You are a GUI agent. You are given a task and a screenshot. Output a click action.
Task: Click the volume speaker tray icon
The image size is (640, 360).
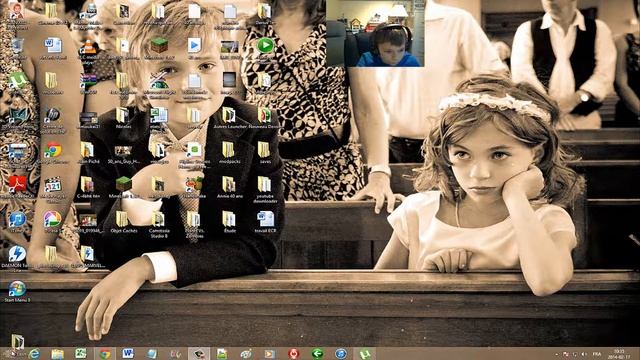point(584,354)
